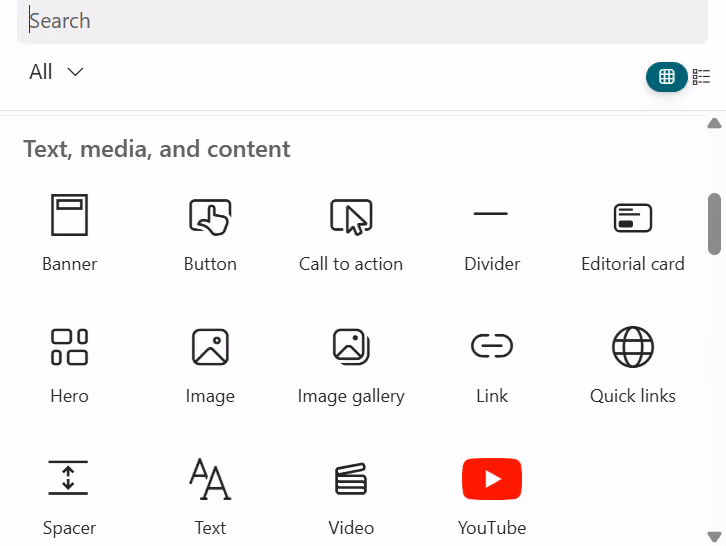The height and width of the screenshot is (546, 726).
Task: Switch to list view
Action: click(701, 76)
